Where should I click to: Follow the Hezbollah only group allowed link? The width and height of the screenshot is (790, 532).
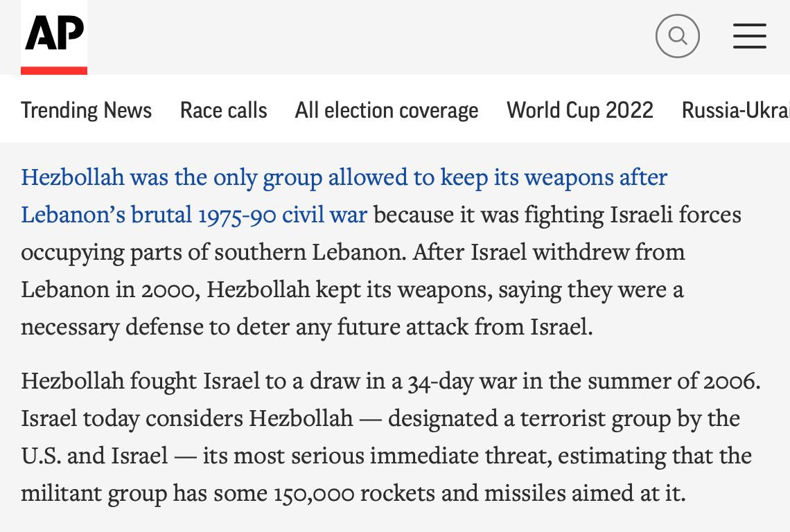pyautogui.click(x=344, y=178)
